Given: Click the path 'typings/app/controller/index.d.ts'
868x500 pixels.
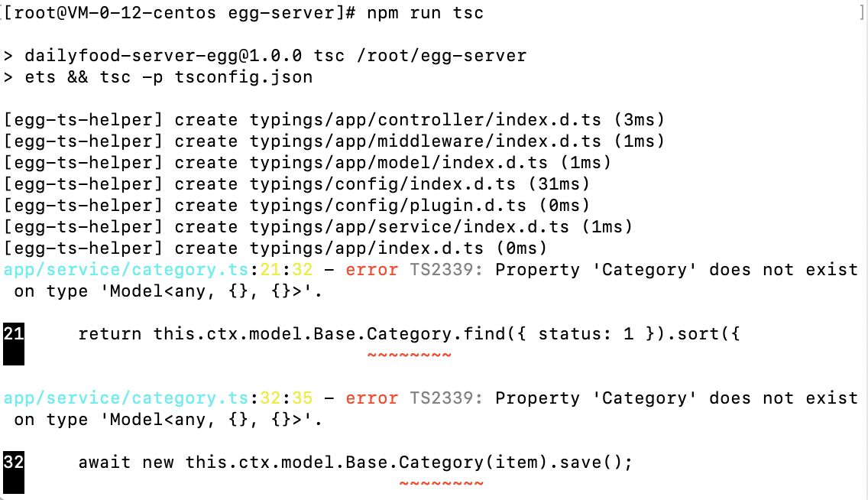Looking at the screenshot, I should [x=425, y=119].
